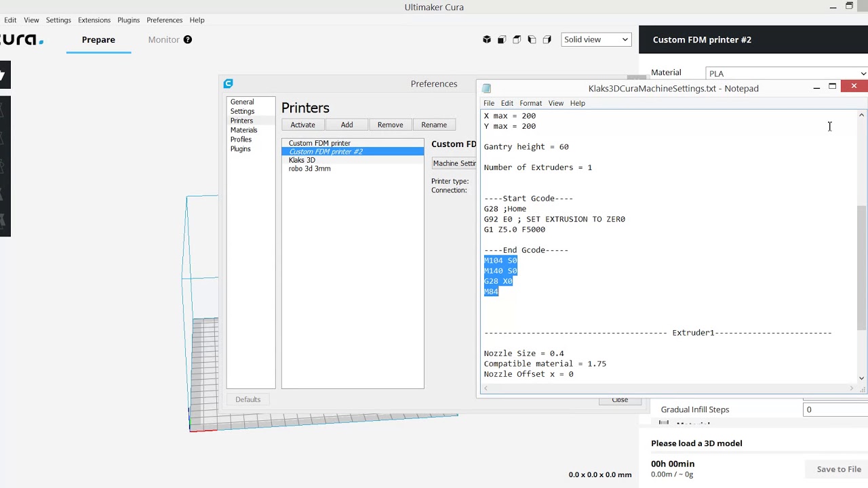This screenshot has height=488, width=868.
Task: Open Notepad's View menu
Action: [555, 103]
